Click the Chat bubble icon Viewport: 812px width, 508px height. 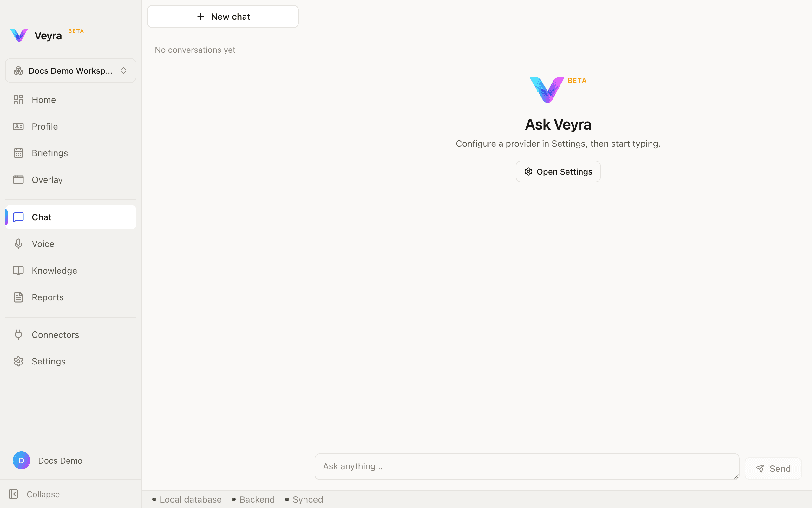coord(18,217)
